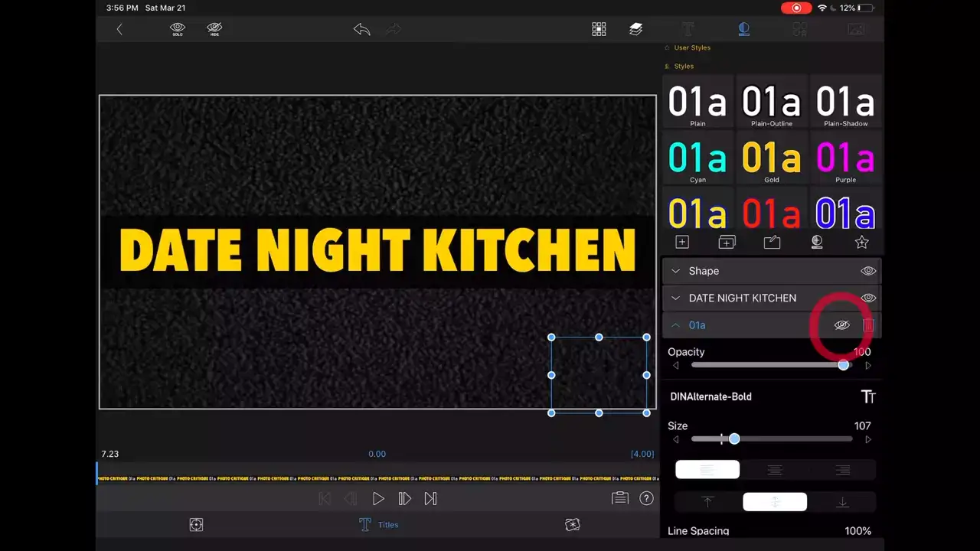Screen dimensions: 980x551
Task: Choose the yellow blue-outlined 01a style
Action: pyautogui.click(x=697, y=210)
